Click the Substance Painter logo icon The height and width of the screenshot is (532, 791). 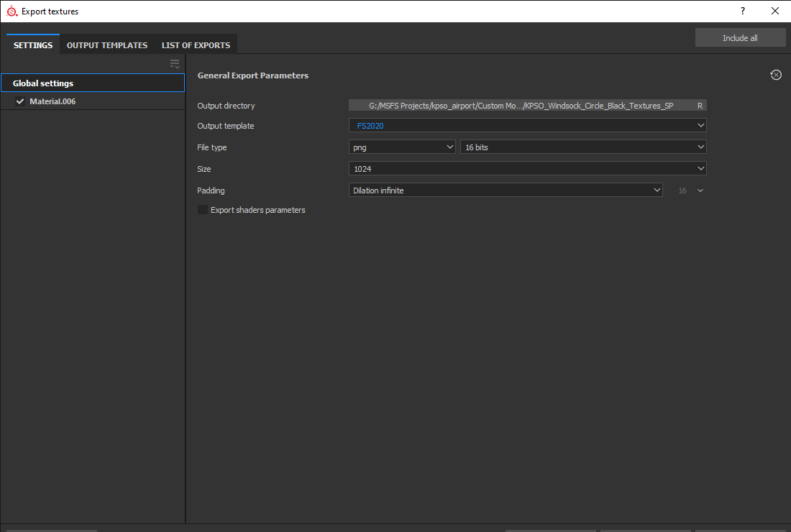(x=12, y=11)
